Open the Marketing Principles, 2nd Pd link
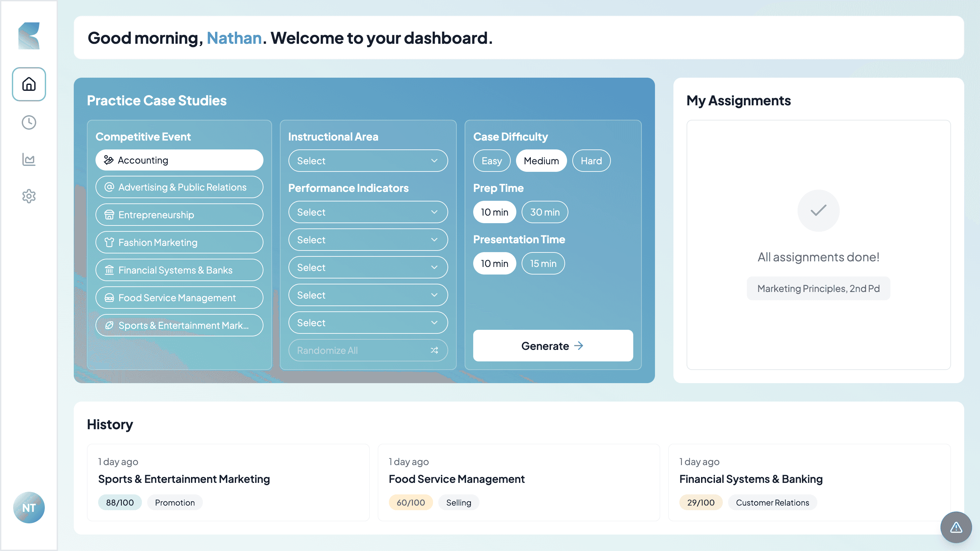Screen dimensions: 980x551 point(818,288)
